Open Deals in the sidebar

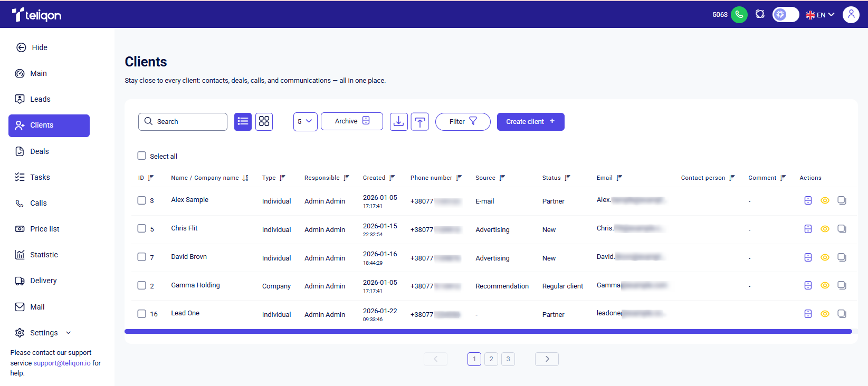[39, 151]
